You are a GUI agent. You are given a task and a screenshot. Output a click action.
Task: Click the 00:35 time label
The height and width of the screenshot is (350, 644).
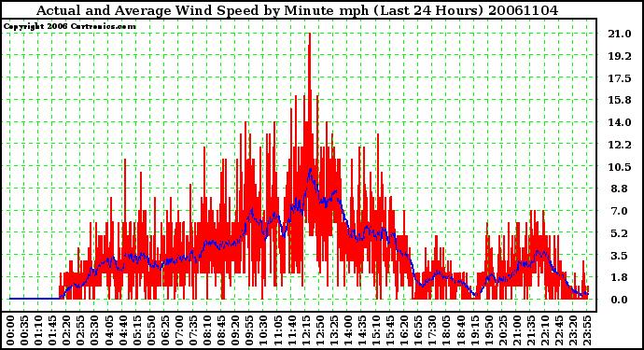tap(24, 330)
